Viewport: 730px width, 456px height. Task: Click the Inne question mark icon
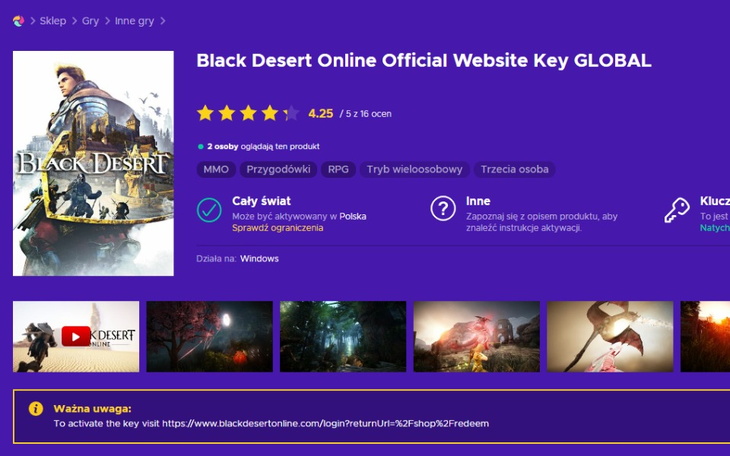[443, 209]
